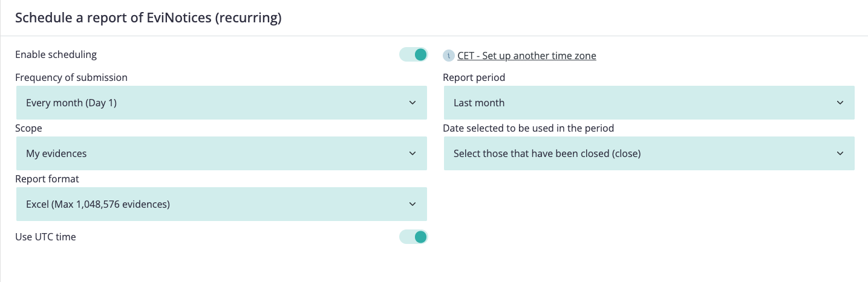868x282 pixels.
Task: Expand the 'My evidences' scope dropdown
Action: pyautogui.click(x=221, y=153)
